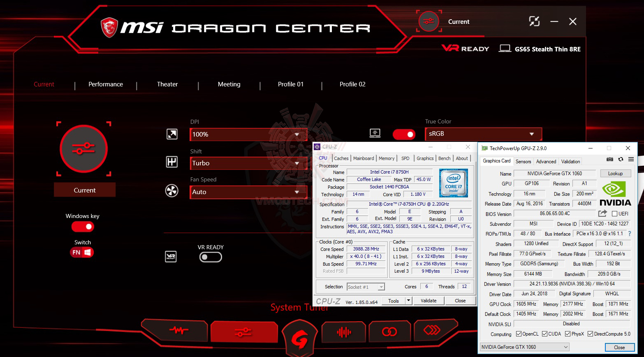Click the Shift mode gear icon
The width and height of the screenshot is (644, 357).
click(x=172, y=163)
